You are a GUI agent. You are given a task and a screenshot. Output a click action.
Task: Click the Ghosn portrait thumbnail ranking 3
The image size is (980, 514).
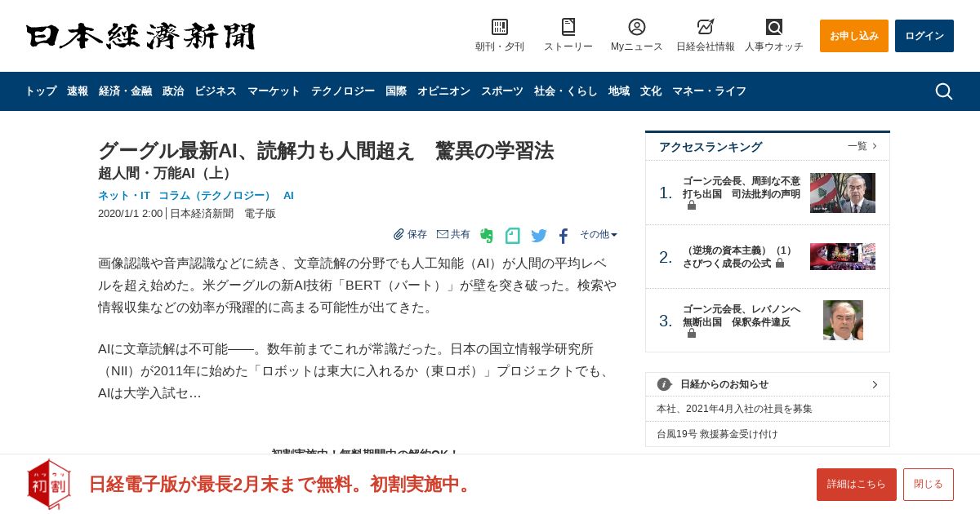click(x=843, y=320)
